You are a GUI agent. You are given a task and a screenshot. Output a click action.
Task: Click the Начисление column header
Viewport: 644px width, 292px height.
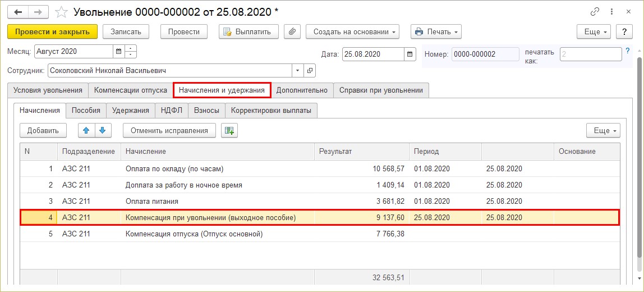point(218,152)
